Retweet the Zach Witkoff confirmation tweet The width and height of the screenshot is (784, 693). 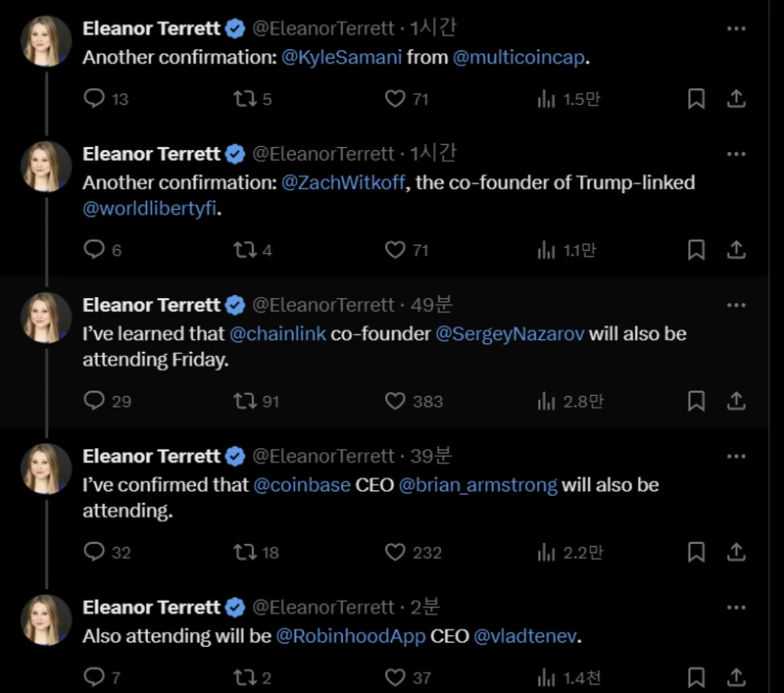tap(243, 250)
